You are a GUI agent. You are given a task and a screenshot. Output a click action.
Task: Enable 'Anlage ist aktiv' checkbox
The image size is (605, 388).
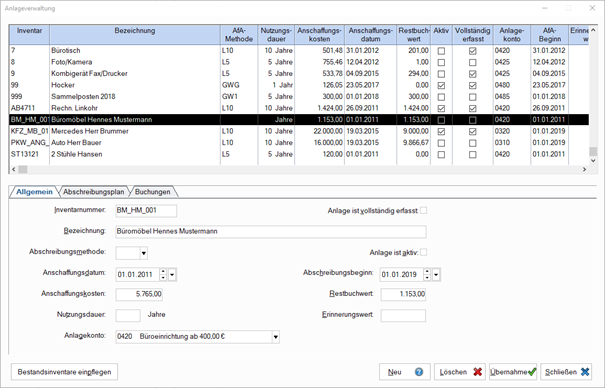424,252
